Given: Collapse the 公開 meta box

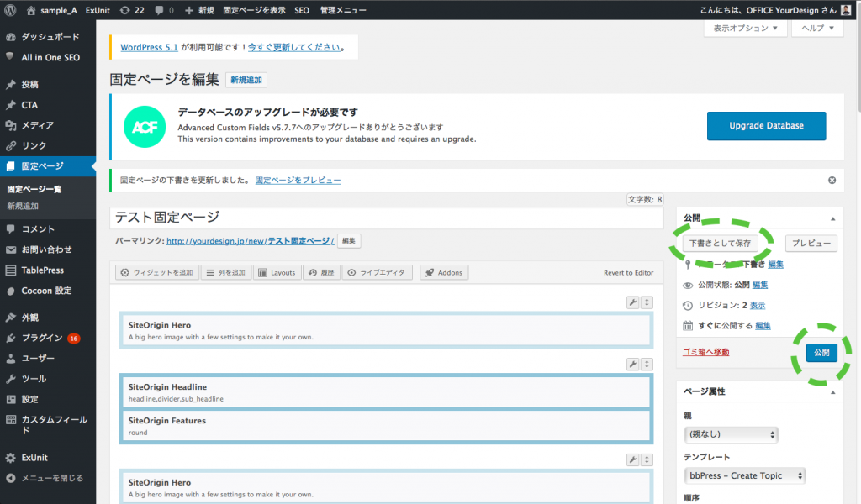Looking at the screenshot, I should point(832,218).
